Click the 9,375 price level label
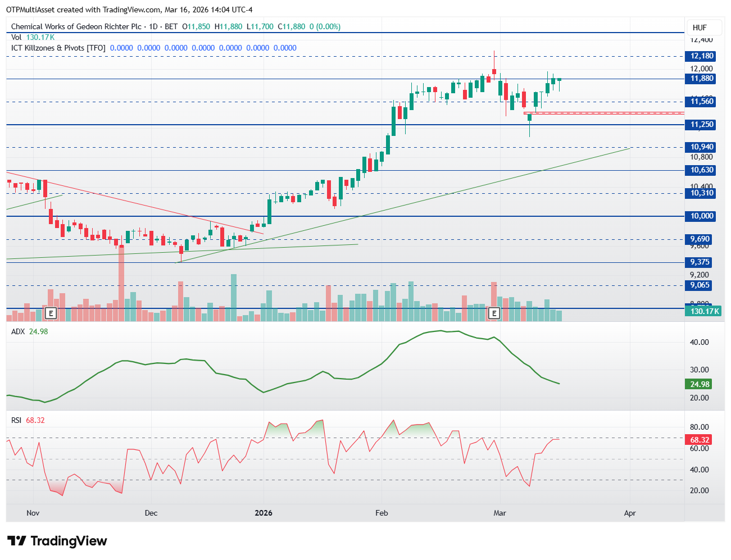The width and height of the screenshot is (731, 560). 700,262
